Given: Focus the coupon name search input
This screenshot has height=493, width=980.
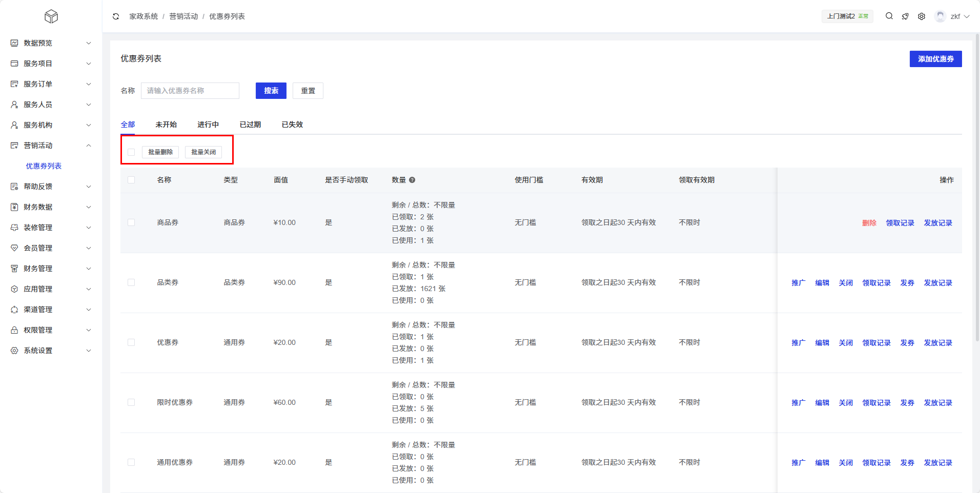Looking at the screenshot, I should 190,91.
